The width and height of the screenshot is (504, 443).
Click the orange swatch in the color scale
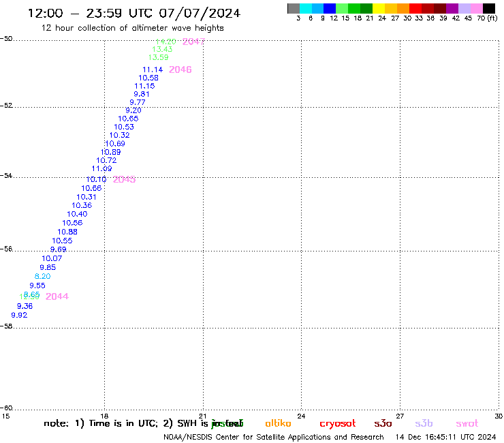pyautogui.click(x=403, y=8)
